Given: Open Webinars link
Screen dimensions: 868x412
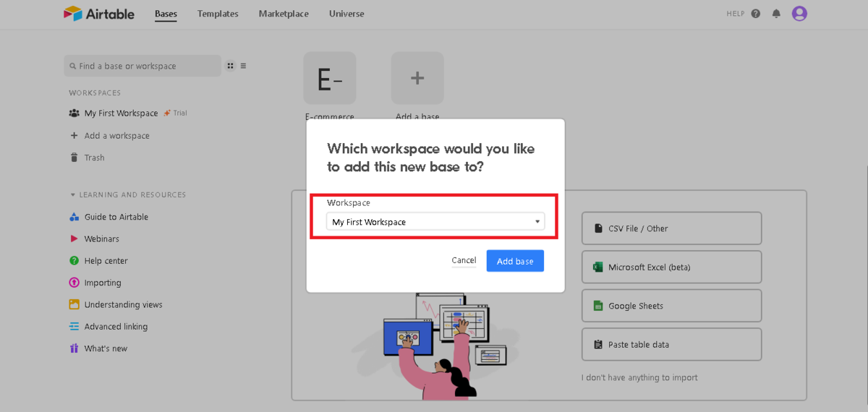Looking at the screenshot, I should coord(101,239).
